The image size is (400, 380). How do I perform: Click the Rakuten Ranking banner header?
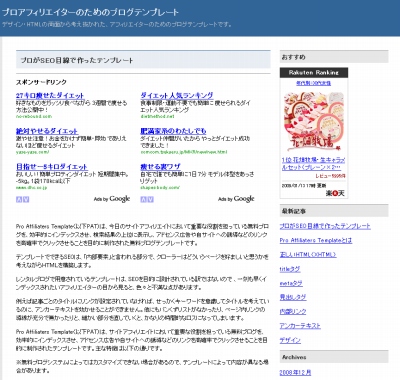pos(314,73)
